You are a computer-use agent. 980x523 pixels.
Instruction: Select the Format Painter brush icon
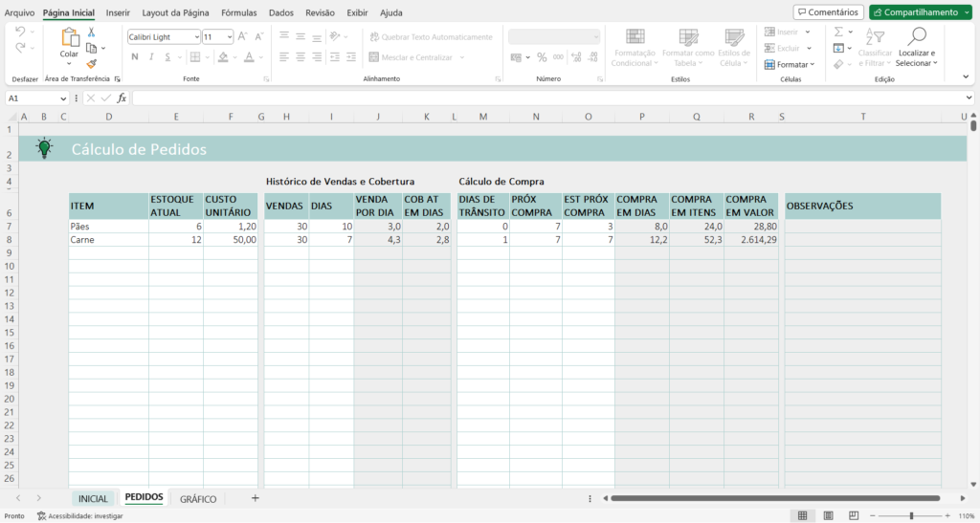click(x=91, y=64)
